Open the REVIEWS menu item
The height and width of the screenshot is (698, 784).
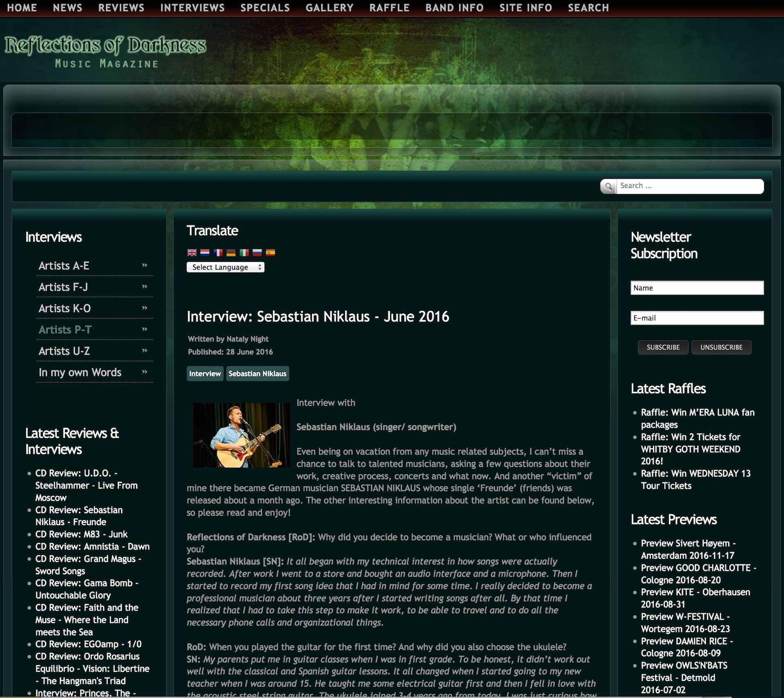[x=121, y=8]
